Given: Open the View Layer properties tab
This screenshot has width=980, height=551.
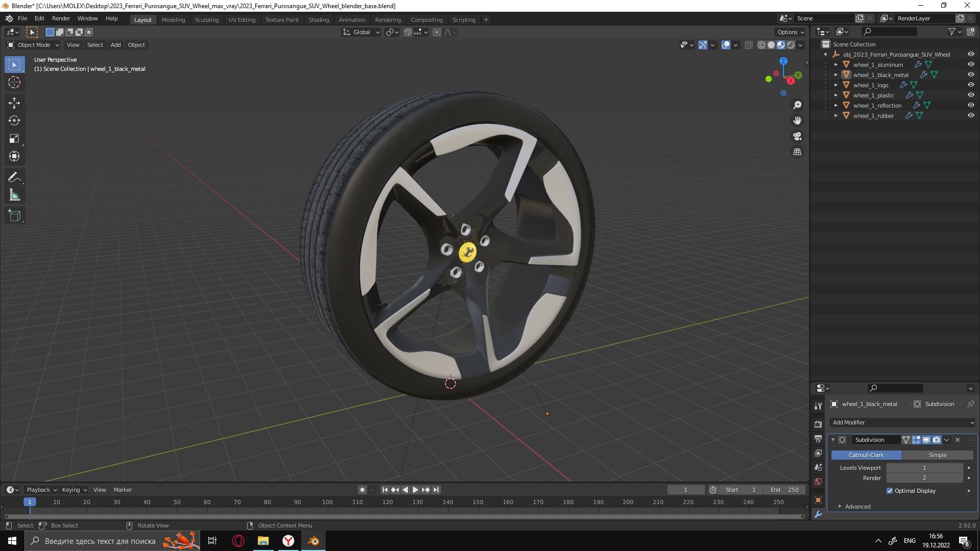Looking at the screenshot, I should pyautogui.click(x=818, y=453).
